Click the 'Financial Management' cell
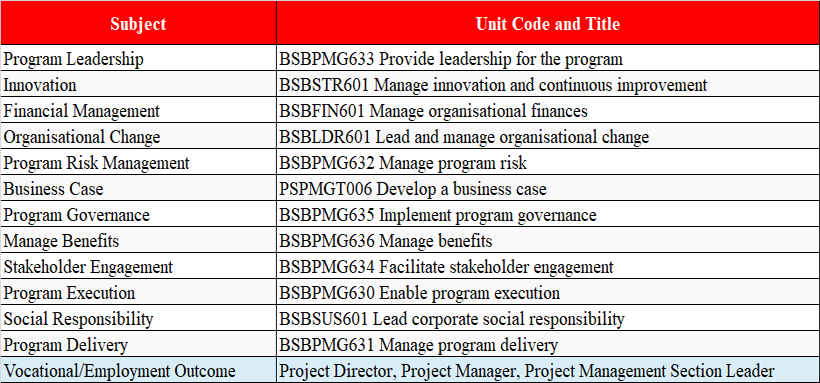Screen dimensions: 820x383 [x=138, y=110]
